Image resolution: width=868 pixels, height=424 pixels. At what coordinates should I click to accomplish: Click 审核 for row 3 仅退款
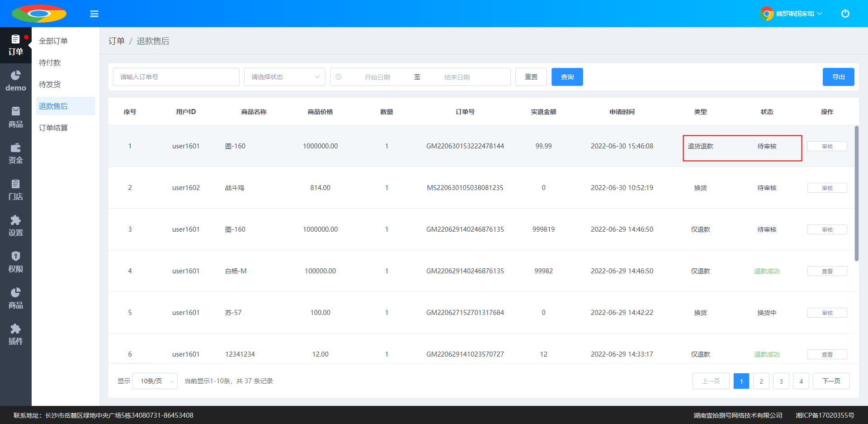click(x=827, y=229)
